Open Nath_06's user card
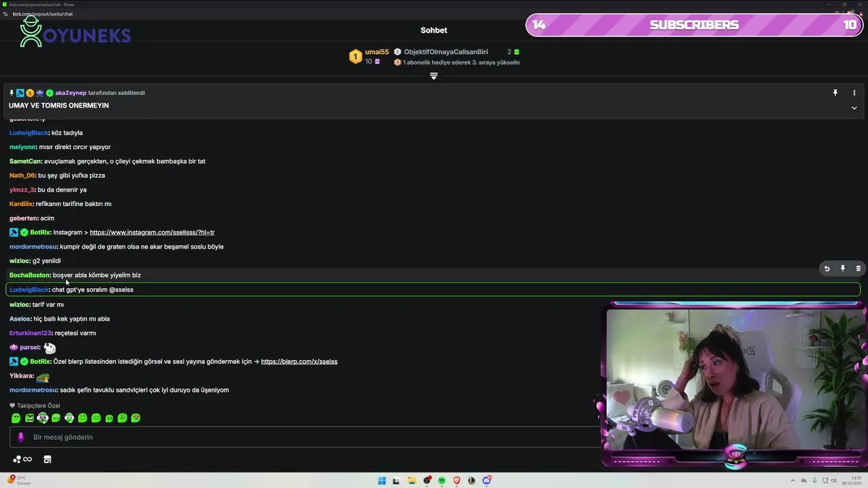 (x=22, y=176)
